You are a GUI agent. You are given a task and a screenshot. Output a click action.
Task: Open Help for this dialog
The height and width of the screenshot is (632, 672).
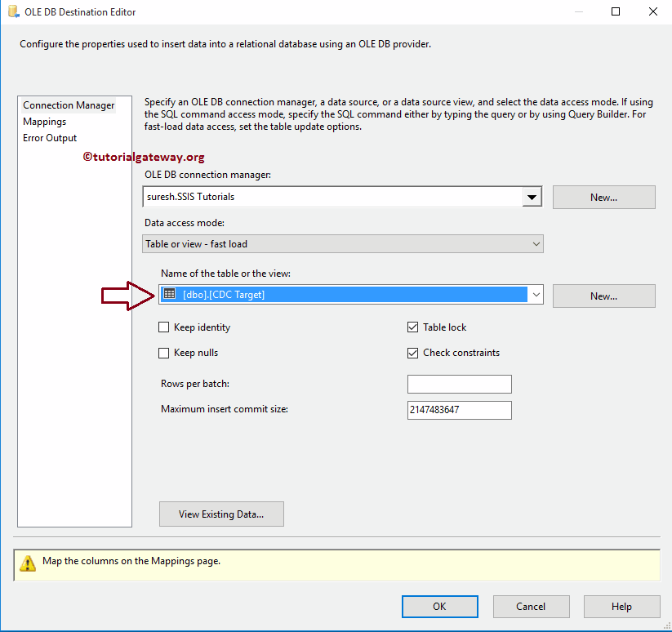[621, 606]
